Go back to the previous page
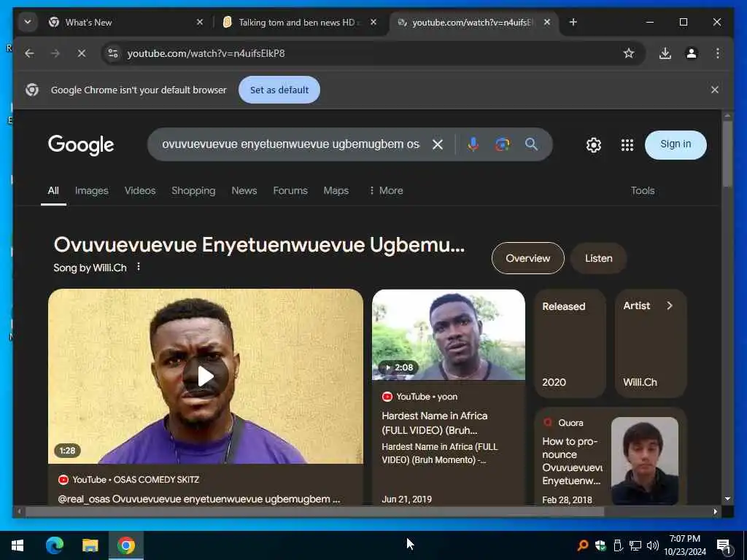The image size is (747, 560). [x=29, y=53]
